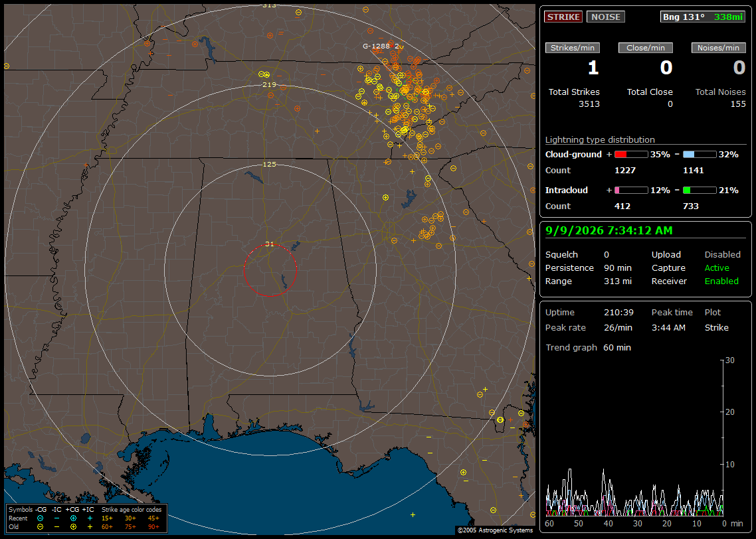Open the Noises/min panel button
The width and height of the screenshot is (756, 539).
click(x=718, y=48)
